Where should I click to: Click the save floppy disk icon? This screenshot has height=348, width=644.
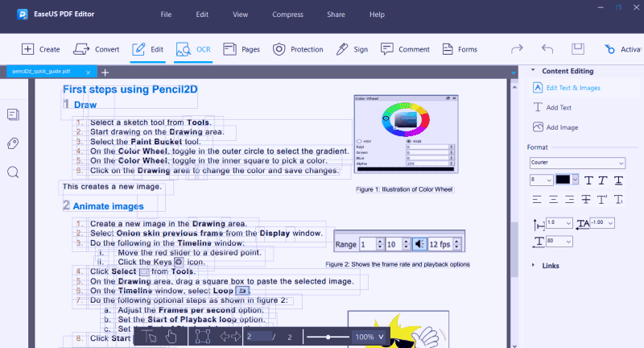click(x=578, y=49)
